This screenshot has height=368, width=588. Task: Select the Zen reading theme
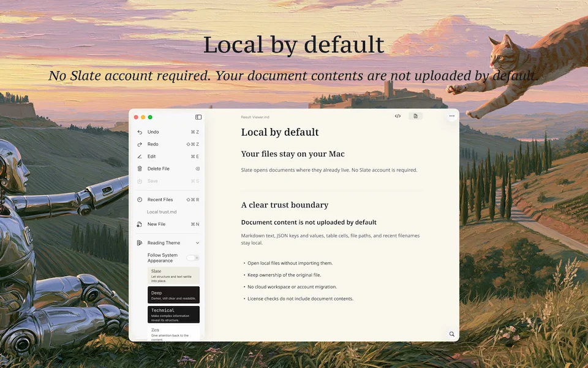173,334
